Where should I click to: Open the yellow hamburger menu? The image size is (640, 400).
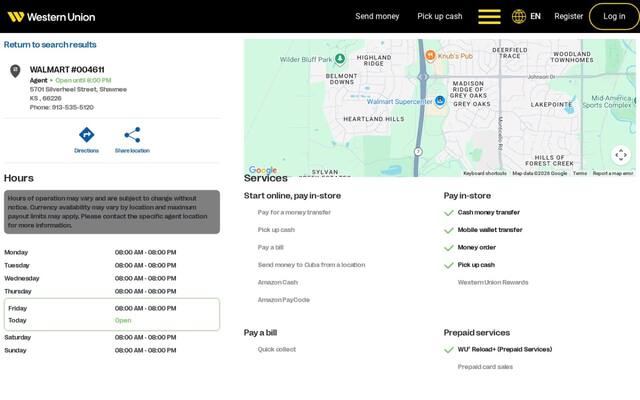pyautogui.click(x=489, y=16)
